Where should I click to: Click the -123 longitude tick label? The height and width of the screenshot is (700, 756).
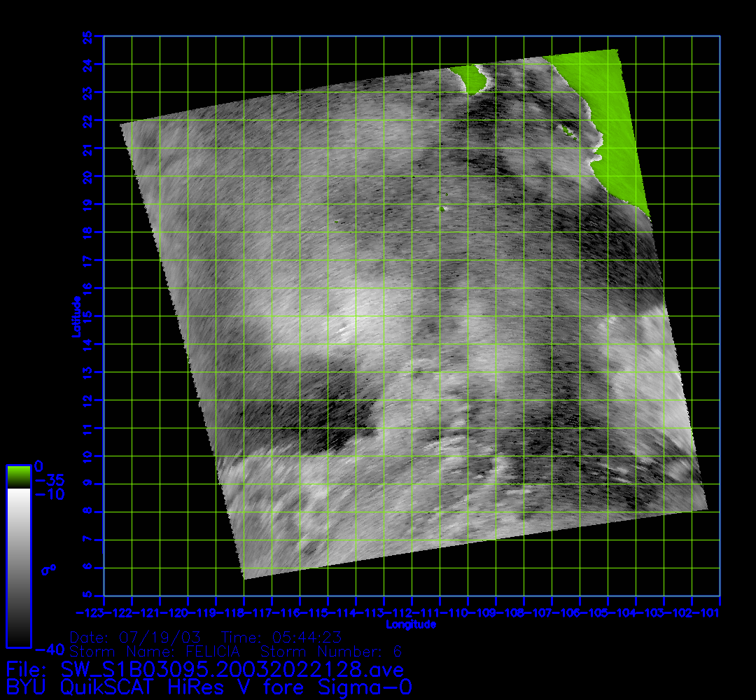click(104, 613)
